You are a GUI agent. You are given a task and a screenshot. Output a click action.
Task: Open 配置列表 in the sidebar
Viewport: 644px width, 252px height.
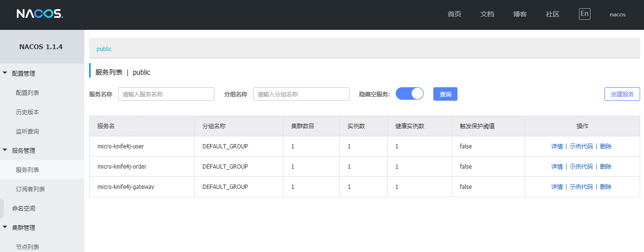[27, 93]
